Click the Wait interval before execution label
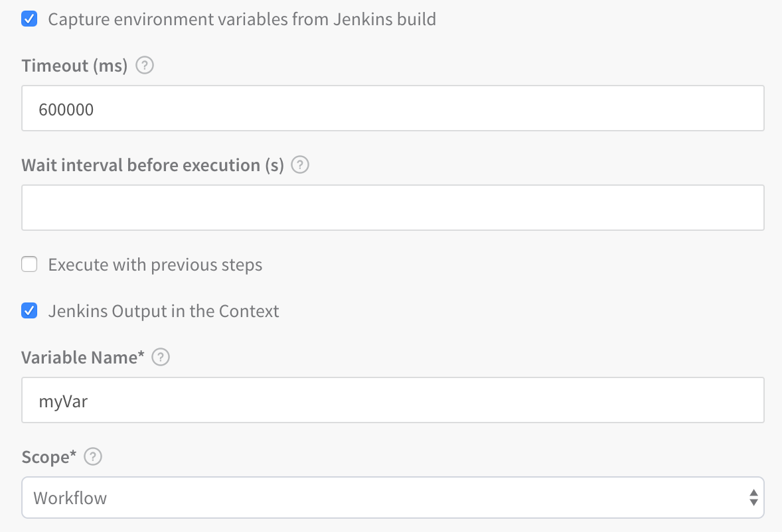782x532 pixels. tap(153, 165)
